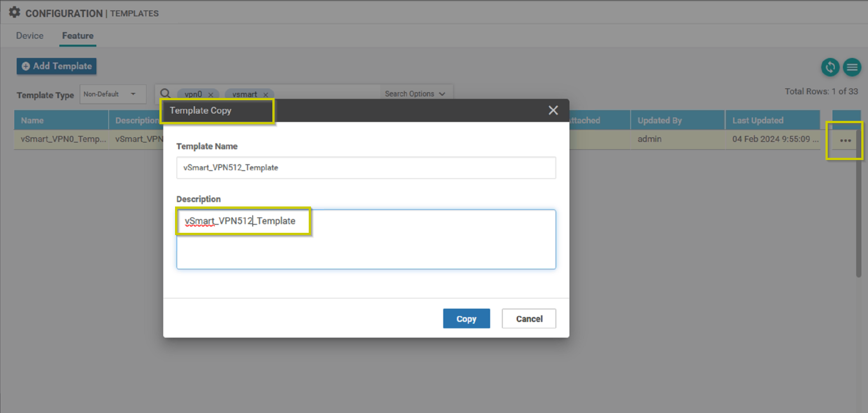Open the three-dot row actions menu
The height and width of the screenshot is (413, 868).
coord(846,140)
